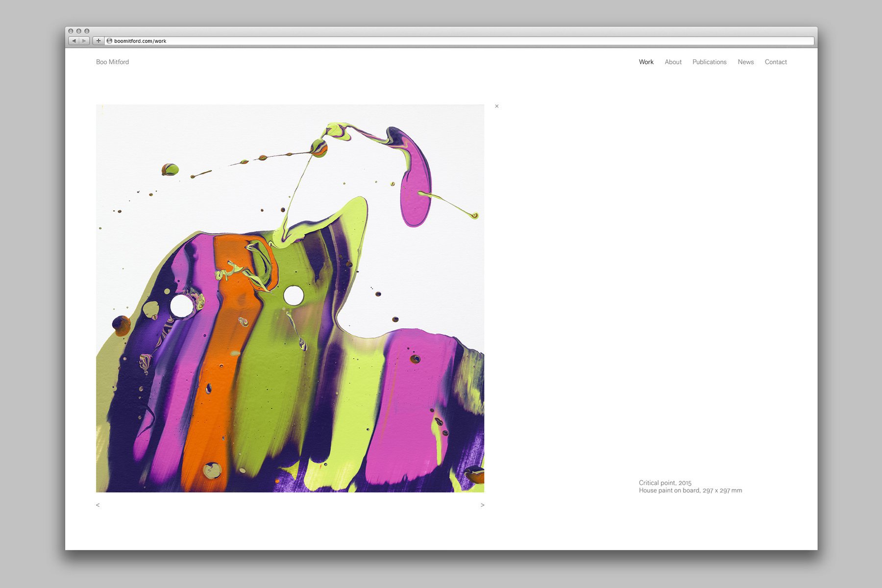Click the colorful Critical point painting

[x=290, y=298]
